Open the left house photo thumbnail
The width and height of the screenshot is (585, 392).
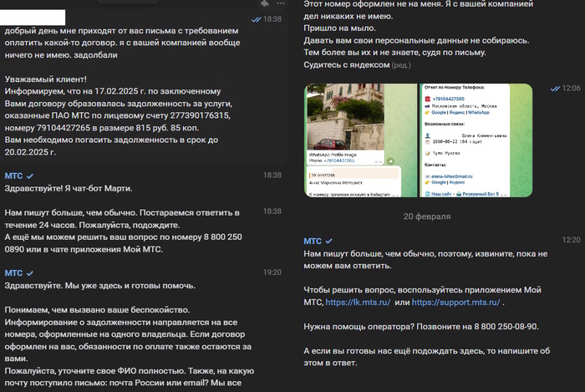(360, 140)
